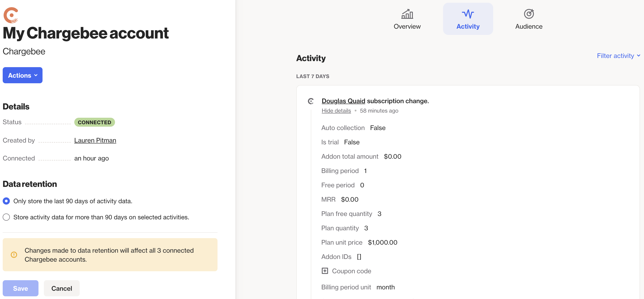The height and width of the screenshot is (299, 644).
Task: Click the 'Plan unit price $1,000.00' value
Action: pyautogui.click(x=382, y=242)
